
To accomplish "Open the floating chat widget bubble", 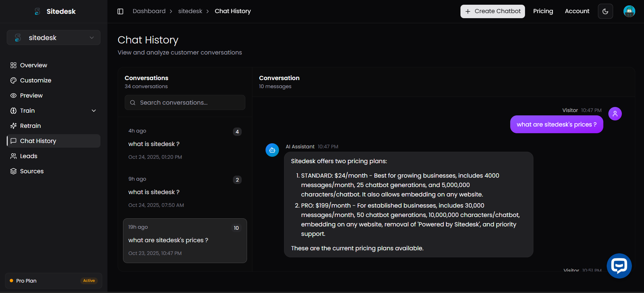I will pyautogui.click(x=619, y=266).
